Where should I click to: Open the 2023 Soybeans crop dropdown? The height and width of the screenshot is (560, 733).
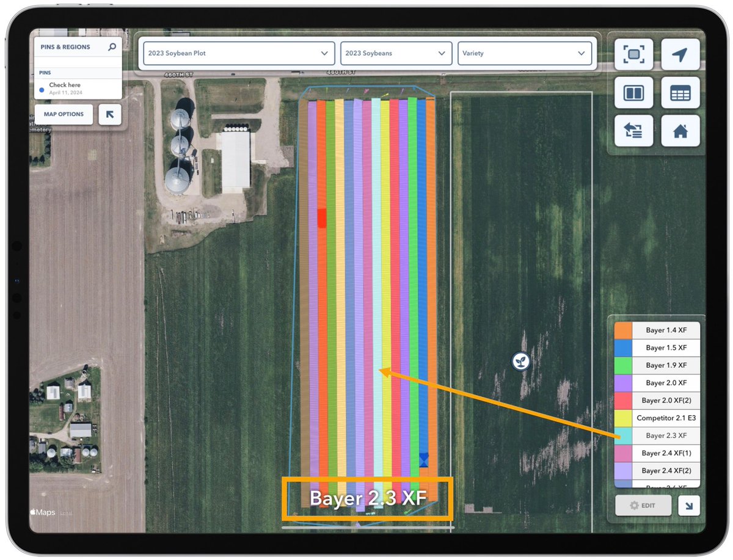pyautogui.click(x=396, y=53)
